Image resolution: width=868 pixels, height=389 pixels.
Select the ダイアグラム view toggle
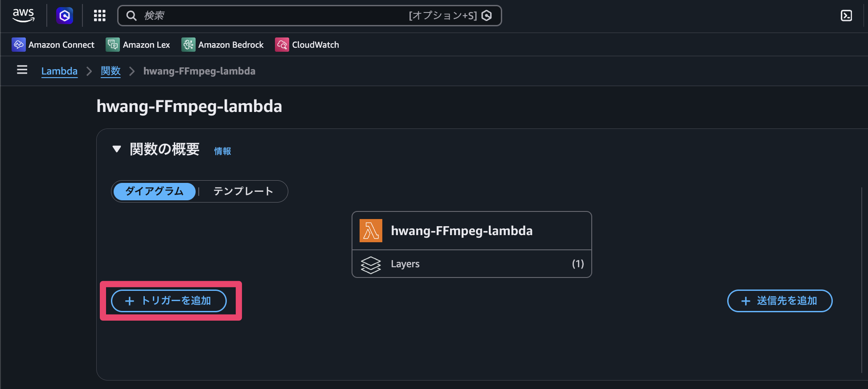pyautogui.click(x=154, y=191)
